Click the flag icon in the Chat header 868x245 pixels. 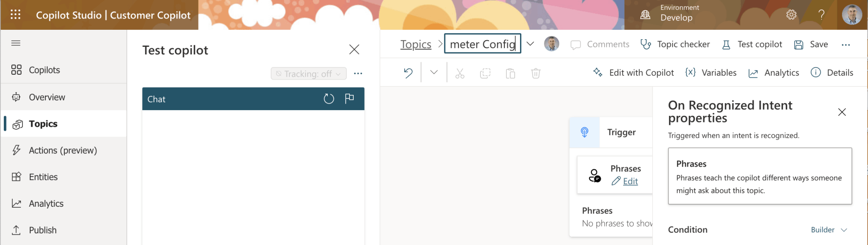tap(349, 98)
